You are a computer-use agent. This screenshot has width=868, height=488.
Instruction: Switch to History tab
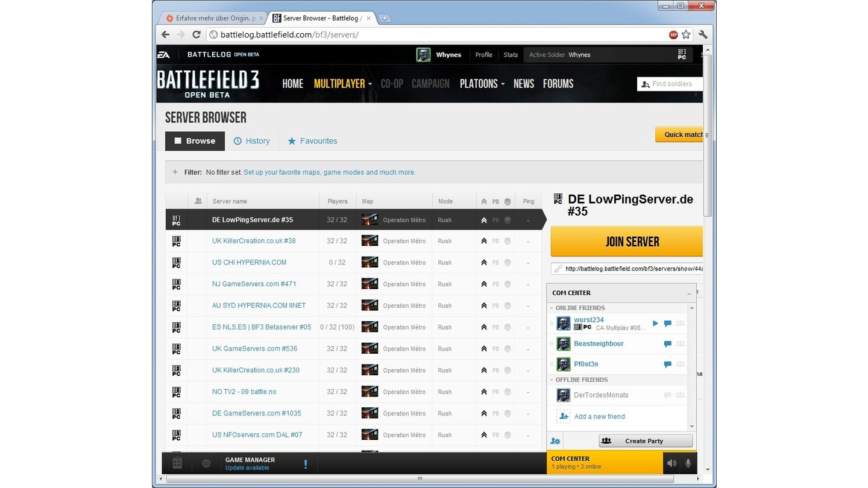251,141
